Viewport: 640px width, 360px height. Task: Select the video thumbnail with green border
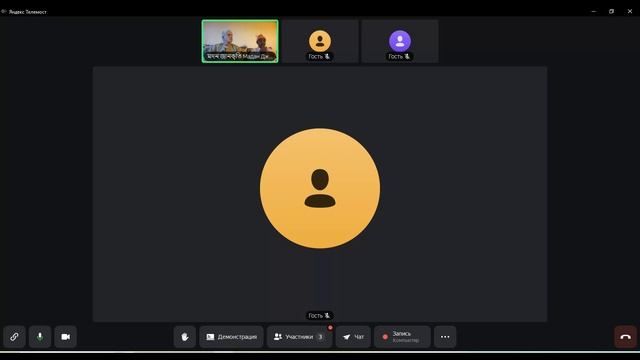pos(240,41)
